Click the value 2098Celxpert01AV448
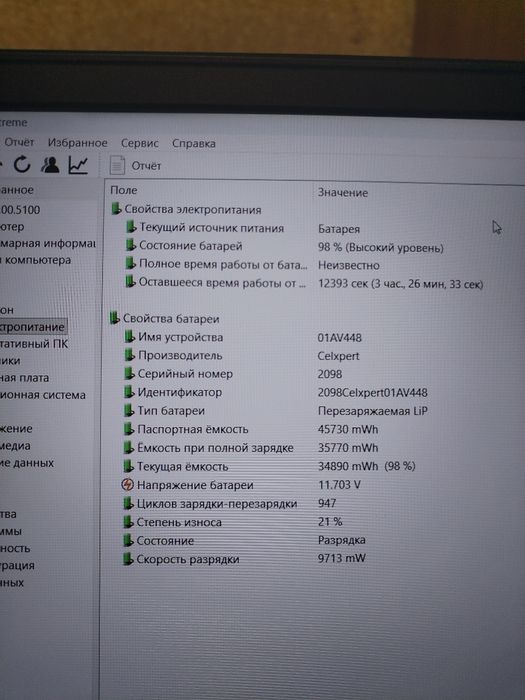Screen dimensions: 525x700 (x=372, y=393)
